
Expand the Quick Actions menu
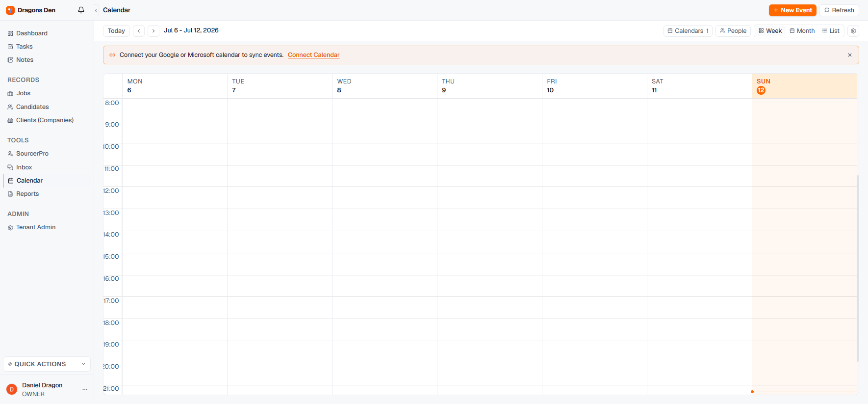pyautogui.click(x=47, y=364)
